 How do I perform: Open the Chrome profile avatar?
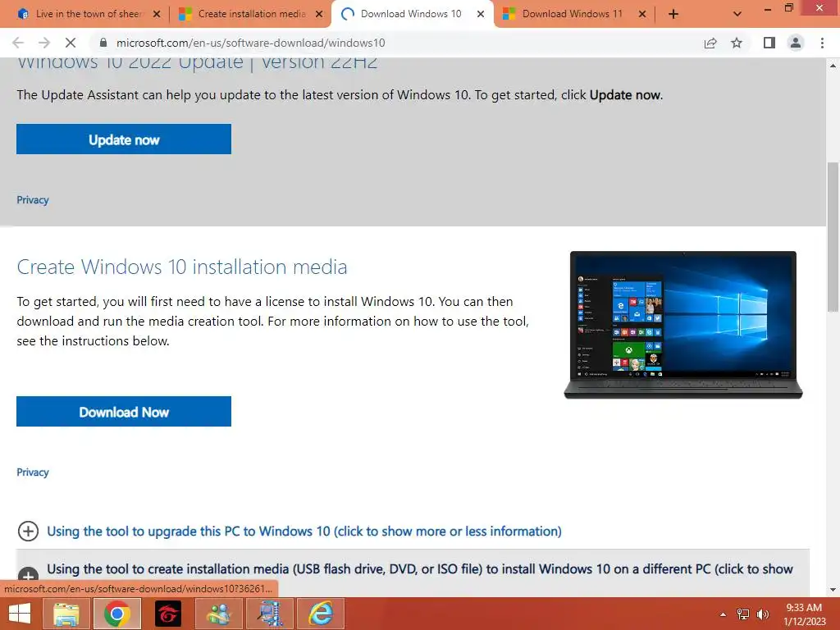(x=796, y=43)
